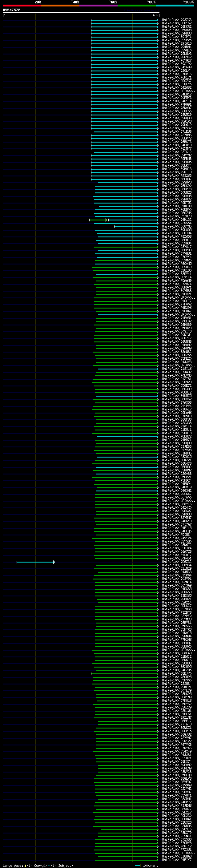
Task: Open hit UniRef100_Q9M619
Action: pyautogui.click(x=177, y=125)
